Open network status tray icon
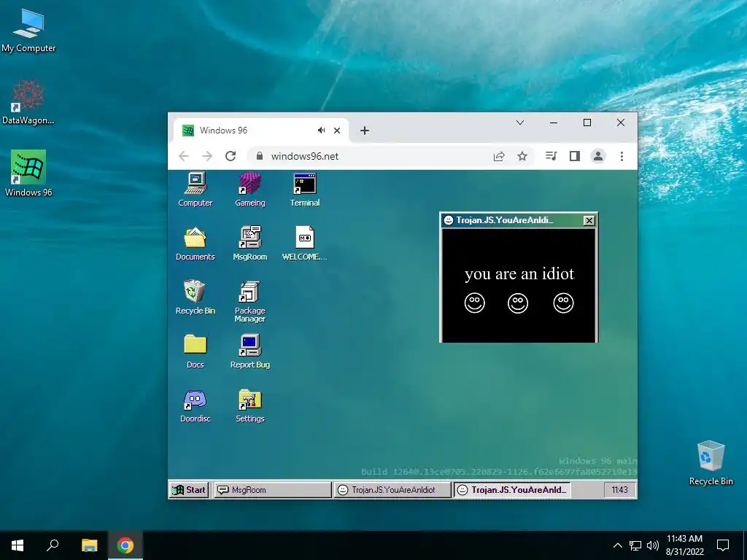747x560 pixels. (x=635, y=545)
